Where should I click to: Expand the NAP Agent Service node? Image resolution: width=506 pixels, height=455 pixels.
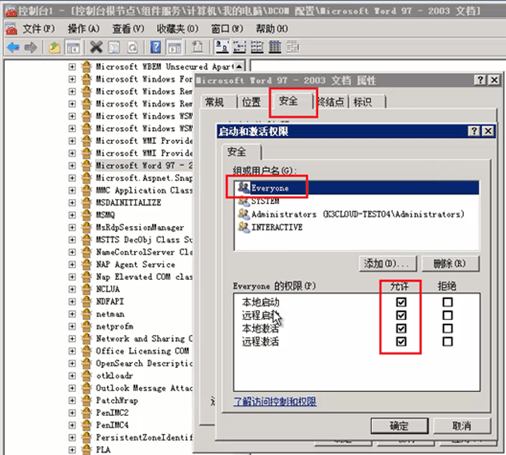pos(72,264)
